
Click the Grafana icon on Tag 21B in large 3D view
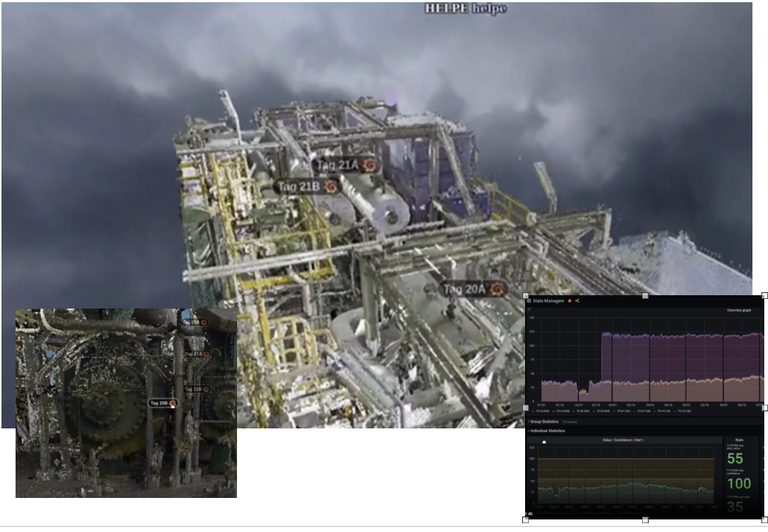331,186
